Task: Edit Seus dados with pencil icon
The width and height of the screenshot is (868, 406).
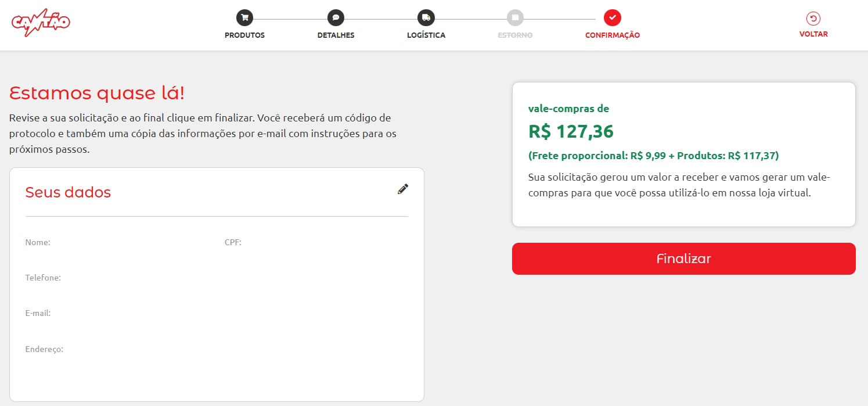Action: [402, 189]
